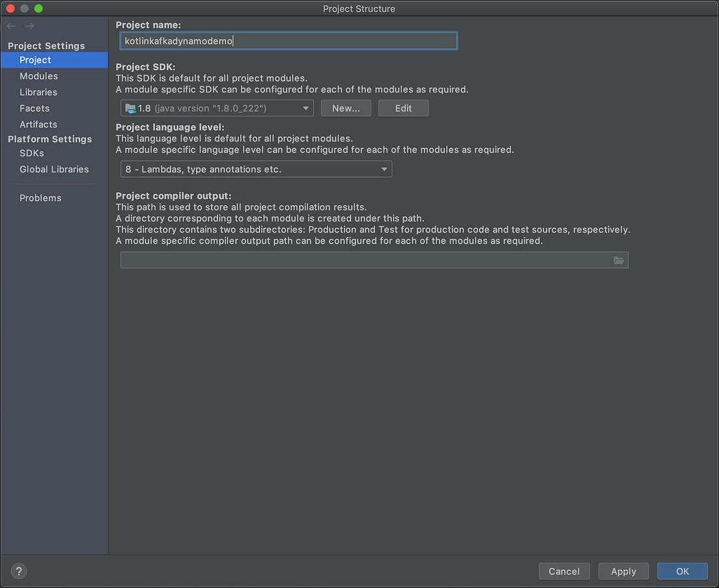This screenshot has width=719, height=588.
Task: Click the back navigation arrow
Action: point(10,25)
